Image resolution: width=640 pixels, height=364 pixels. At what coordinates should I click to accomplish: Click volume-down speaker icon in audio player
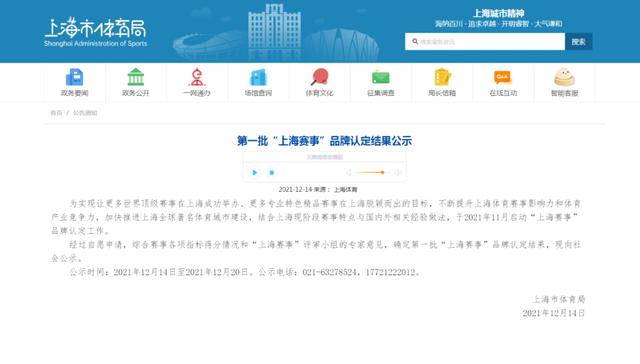click(349, 173)
